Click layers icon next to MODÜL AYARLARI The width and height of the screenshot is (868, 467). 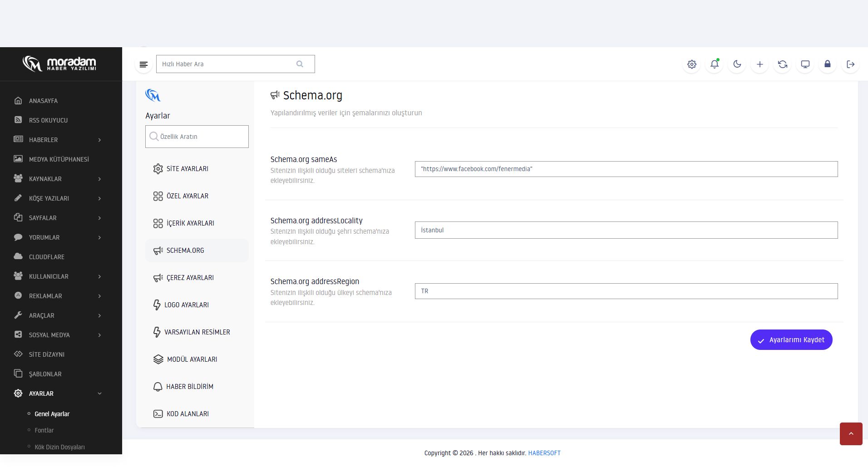(158, 359)
